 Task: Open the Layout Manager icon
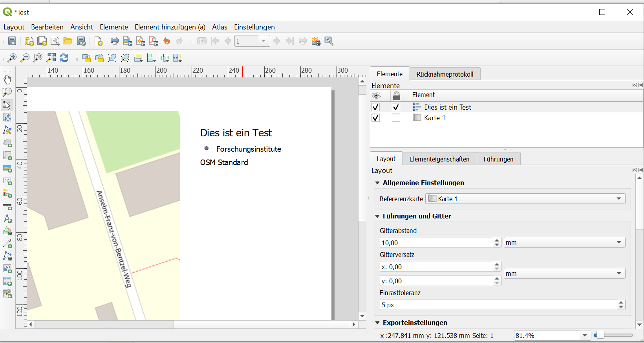(x=55, y=41)
